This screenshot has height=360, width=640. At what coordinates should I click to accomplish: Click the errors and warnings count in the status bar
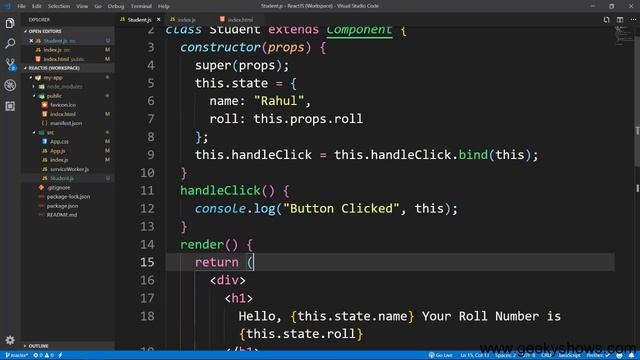(44, 356)
